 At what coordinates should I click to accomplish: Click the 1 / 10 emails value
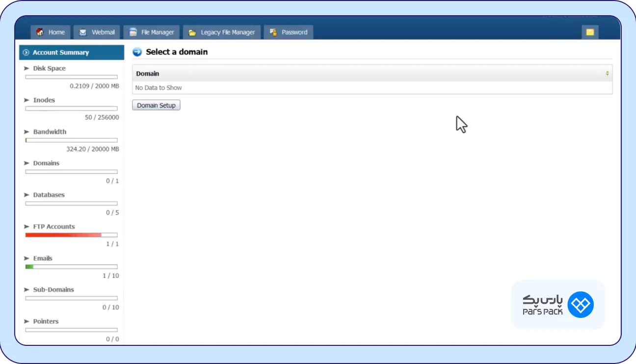tap(111, 276)
